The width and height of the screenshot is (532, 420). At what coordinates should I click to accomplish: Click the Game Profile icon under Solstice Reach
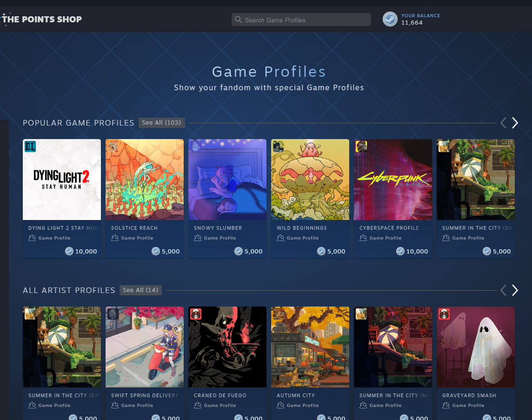pos(115,238)
